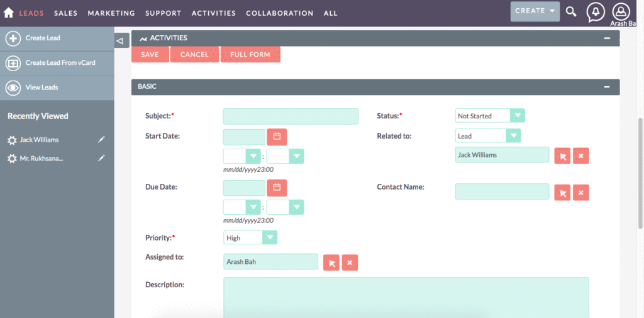644x318 pixels.
Task: Clear the Jack Williams related record
Action: (x=581, y=156)
